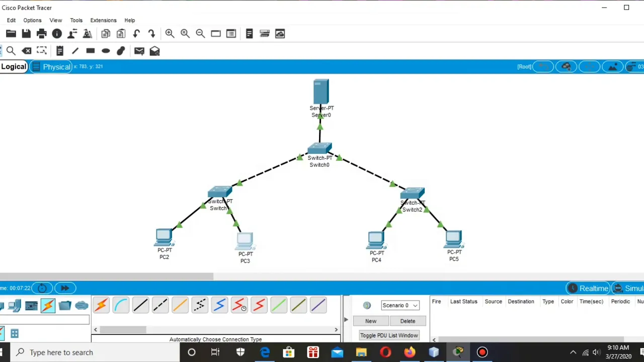
Task: Pick the automatic connection lightning cable
Action: pyautogui.click(x=101, y=305)
